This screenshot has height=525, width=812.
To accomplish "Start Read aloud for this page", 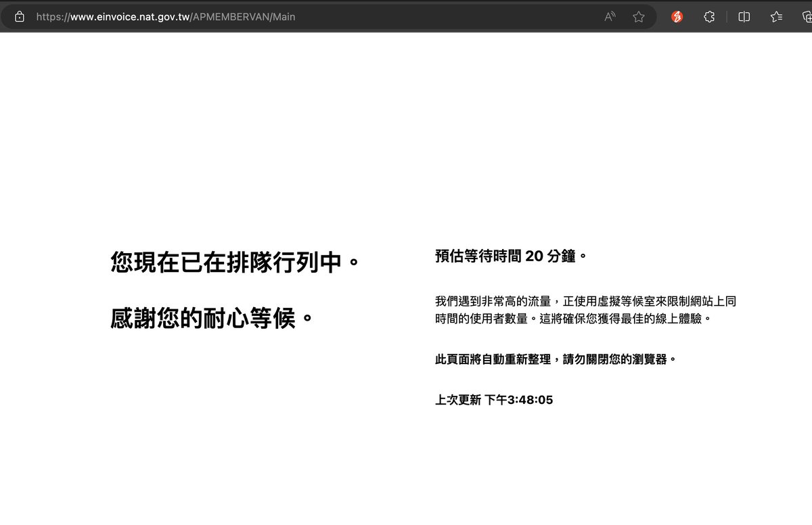I will pos(609,16).
